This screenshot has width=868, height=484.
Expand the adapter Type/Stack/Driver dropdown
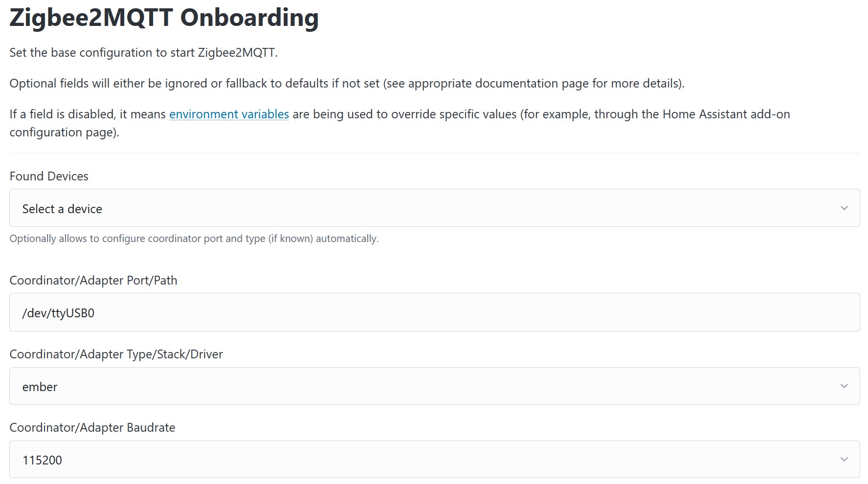point(434,386)
